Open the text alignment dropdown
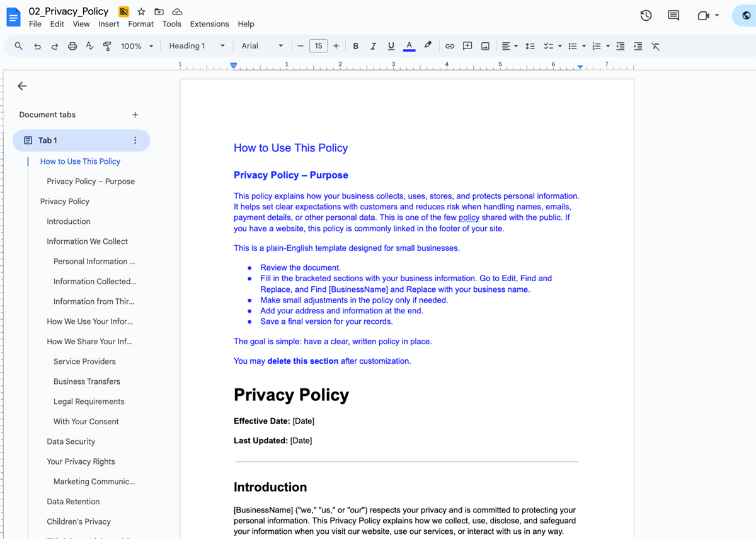This screenshot has height=539, width=756. [x=510, y=46]
